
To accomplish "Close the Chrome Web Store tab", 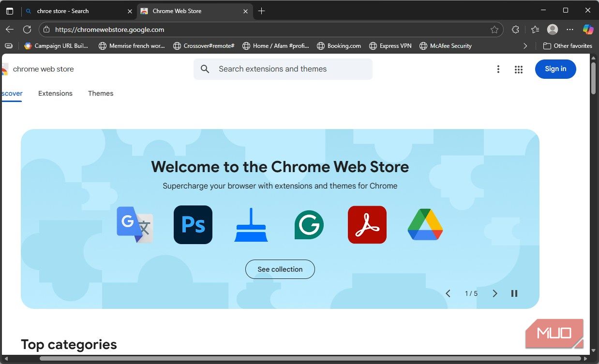I will click(245, 11).
